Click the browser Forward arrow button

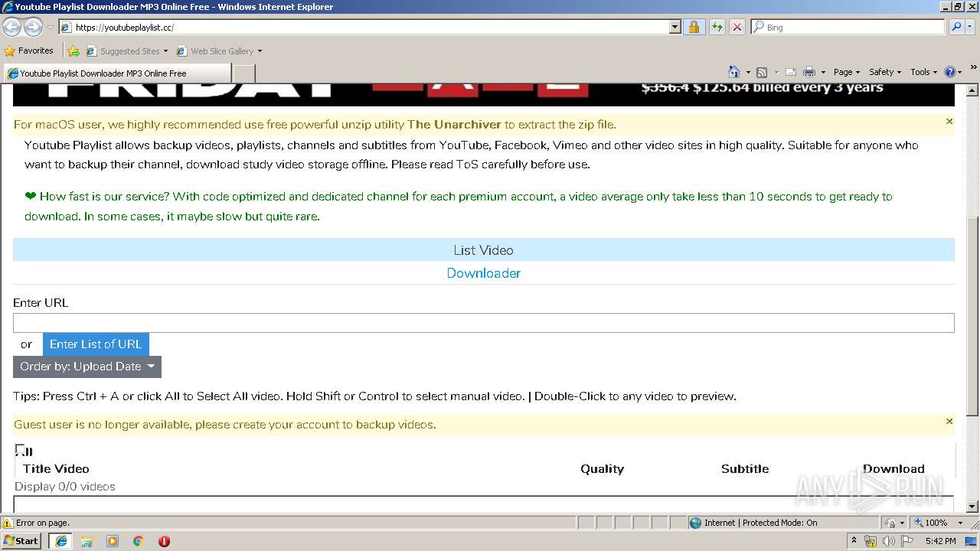[x=33, y=27]
